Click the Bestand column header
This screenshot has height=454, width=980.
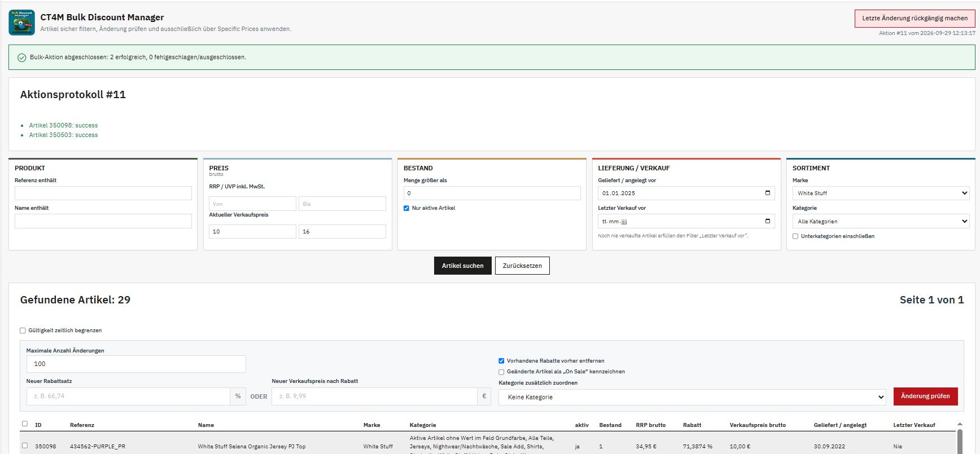coord(610,425)
